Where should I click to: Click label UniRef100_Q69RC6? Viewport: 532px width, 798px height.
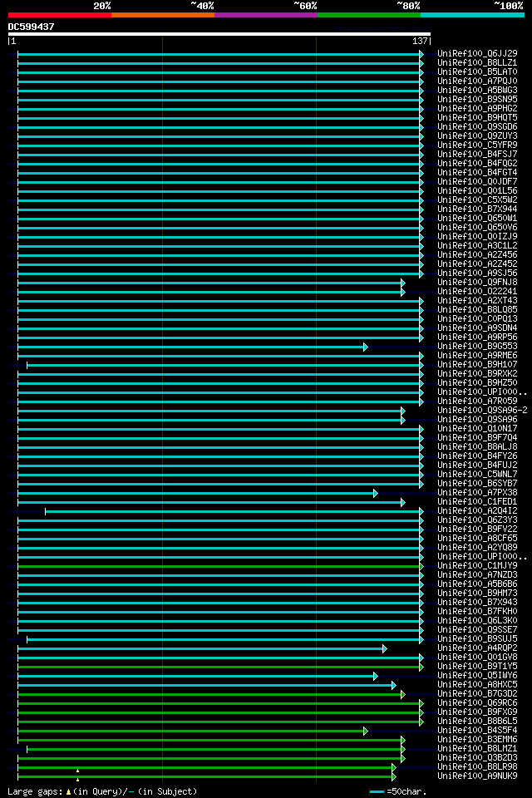point(477,703)
